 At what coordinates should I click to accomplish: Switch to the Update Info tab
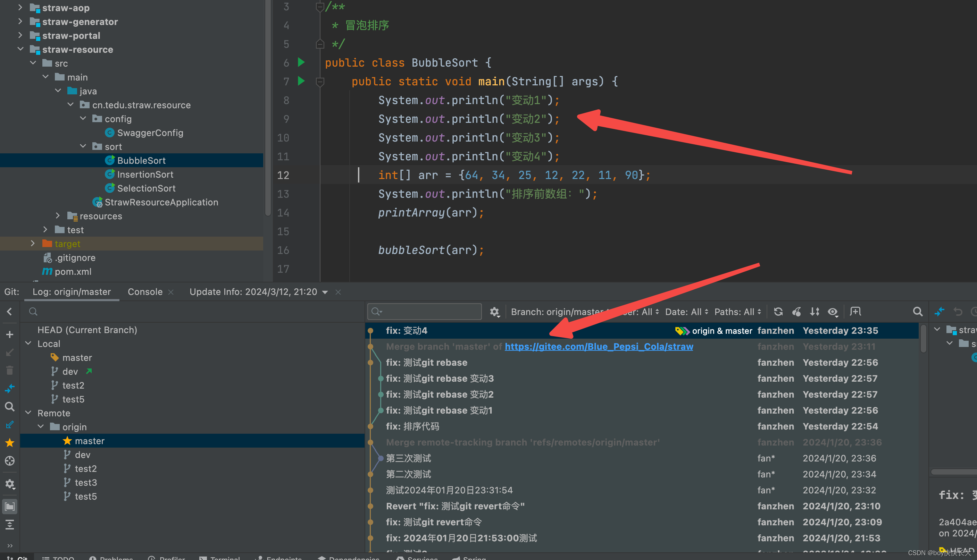(x=253, y=291)
